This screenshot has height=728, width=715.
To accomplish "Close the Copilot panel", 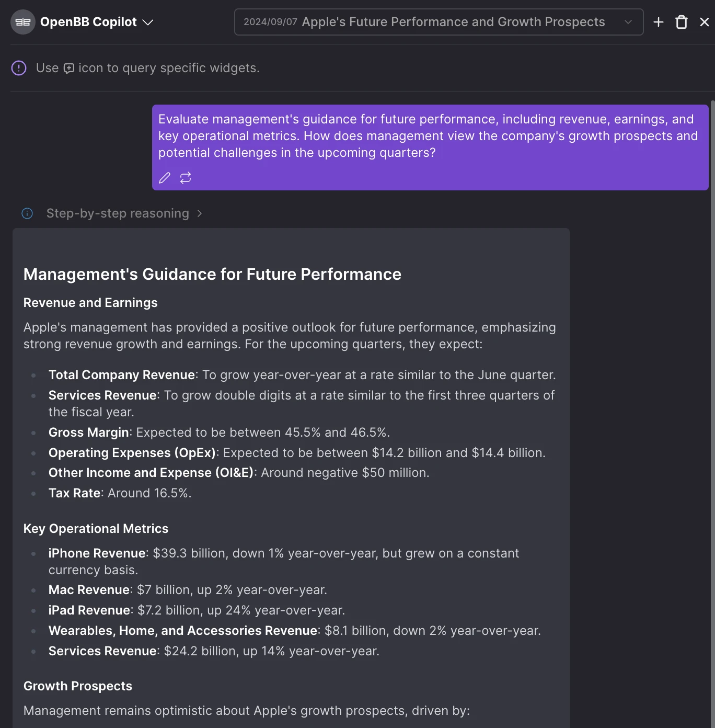I will click(x=704, y=22).
